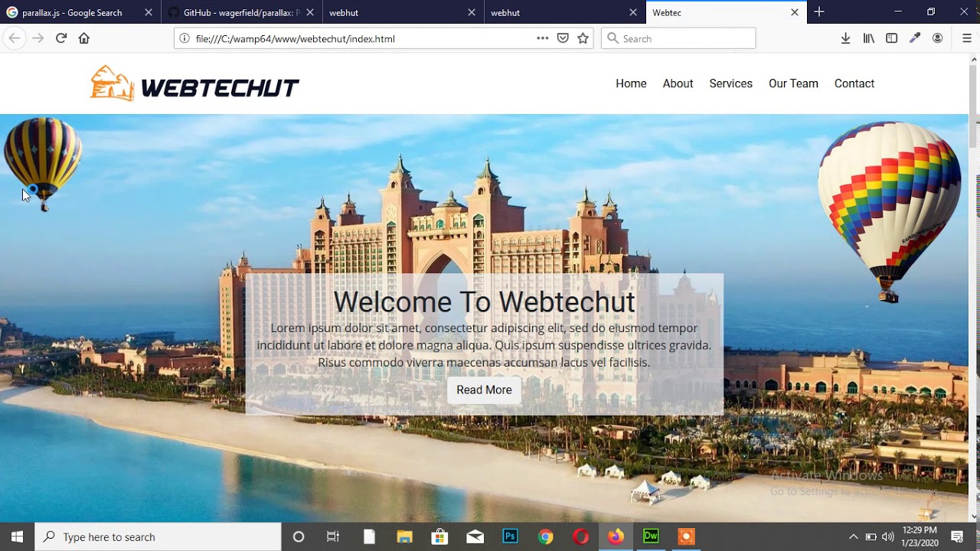980x551 pixels.
Task: Open the Contact nav link
Action: coord(854,83)
